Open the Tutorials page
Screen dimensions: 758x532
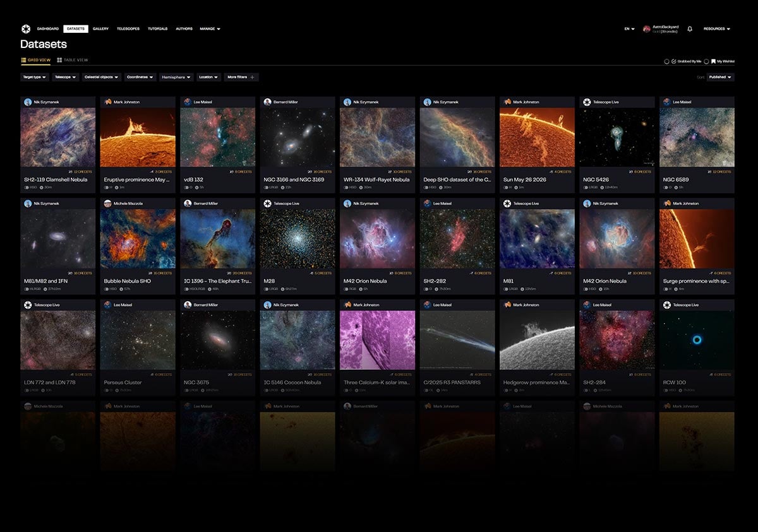click(158, 28)
